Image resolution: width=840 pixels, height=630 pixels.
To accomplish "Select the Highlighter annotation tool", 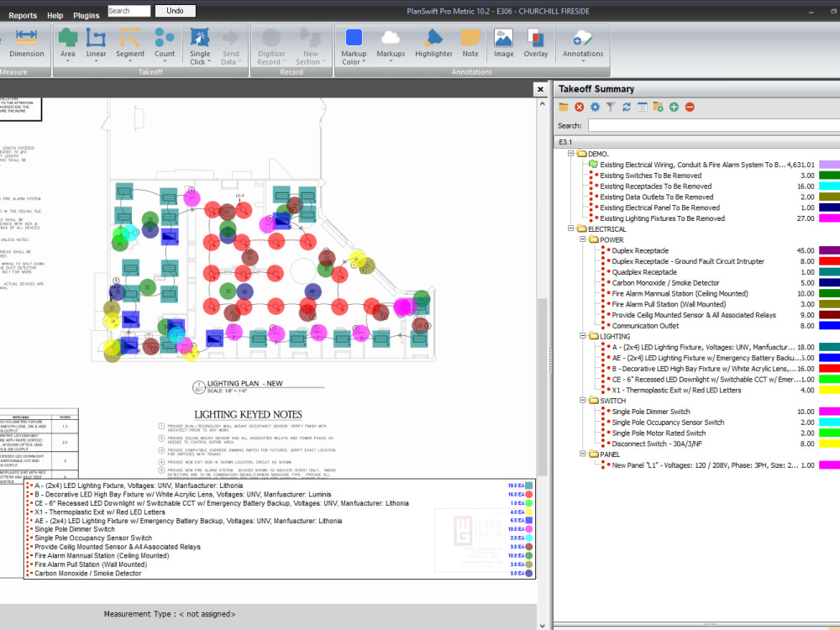I will click(433, 43).
